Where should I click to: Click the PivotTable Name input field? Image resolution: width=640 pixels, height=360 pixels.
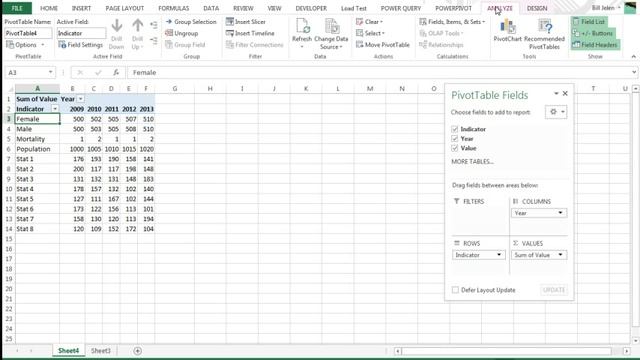click(x=28, y=33)
